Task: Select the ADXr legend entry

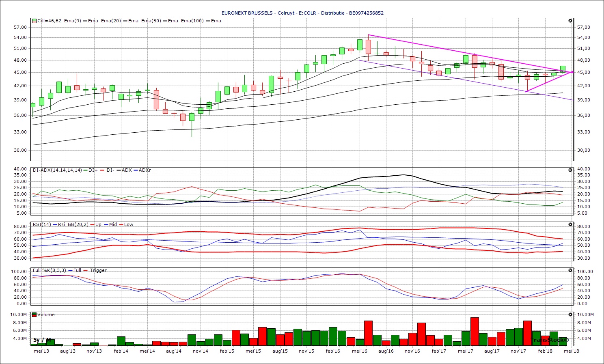Action: point(145,170)
